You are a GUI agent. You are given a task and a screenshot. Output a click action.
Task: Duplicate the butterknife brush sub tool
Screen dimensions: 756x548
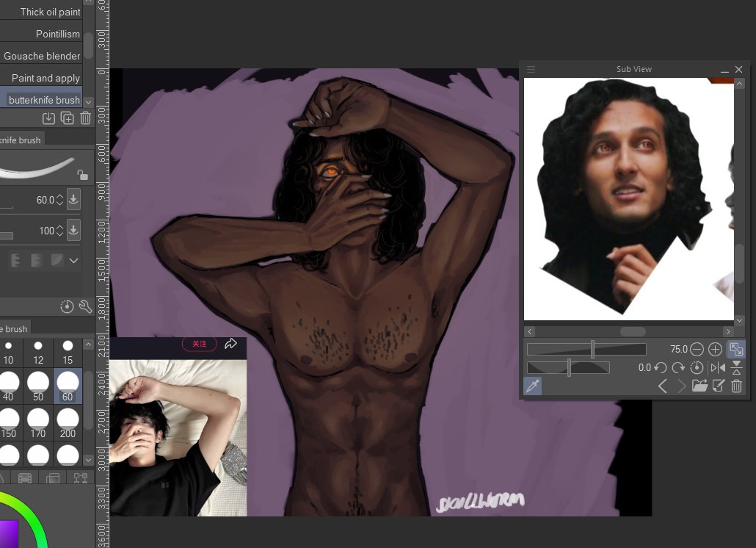tap(67, 118)
